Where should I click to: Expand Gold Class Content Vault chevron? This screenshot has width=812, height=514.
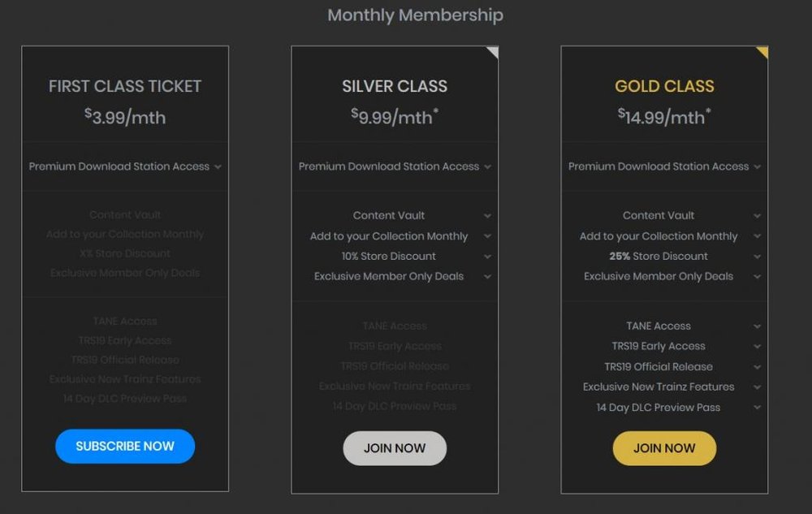pos(757,216)
